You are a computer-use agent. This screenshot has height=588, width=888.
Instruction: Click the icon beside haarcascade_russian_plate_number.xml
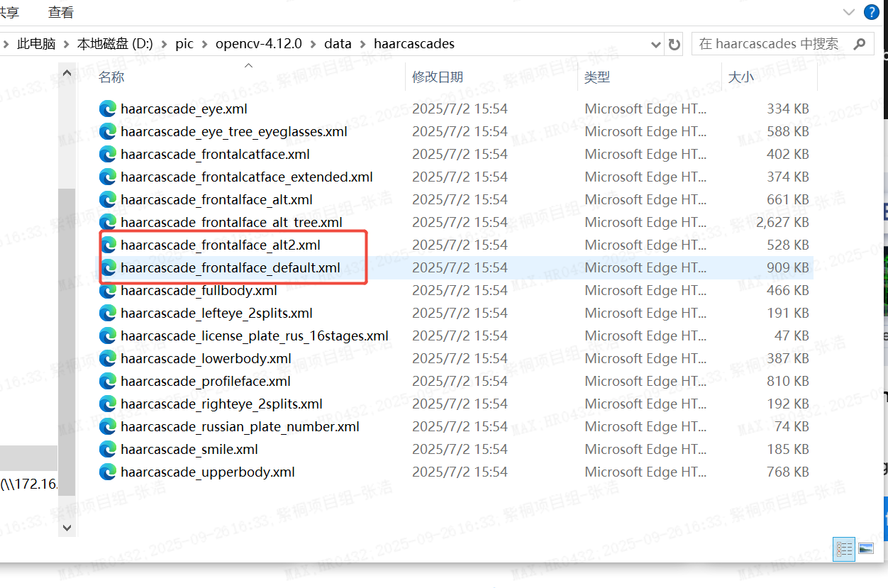(108, 426)
